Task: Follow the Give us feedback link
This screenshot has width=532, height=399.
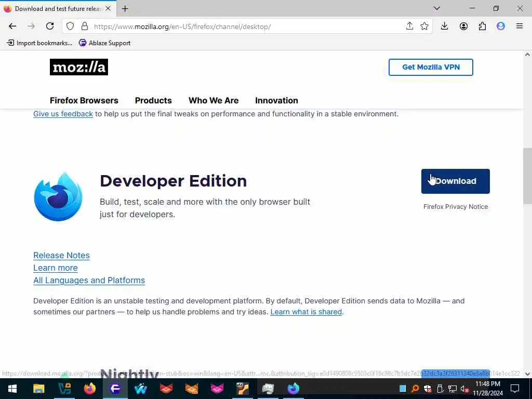Action: [63, 114]
